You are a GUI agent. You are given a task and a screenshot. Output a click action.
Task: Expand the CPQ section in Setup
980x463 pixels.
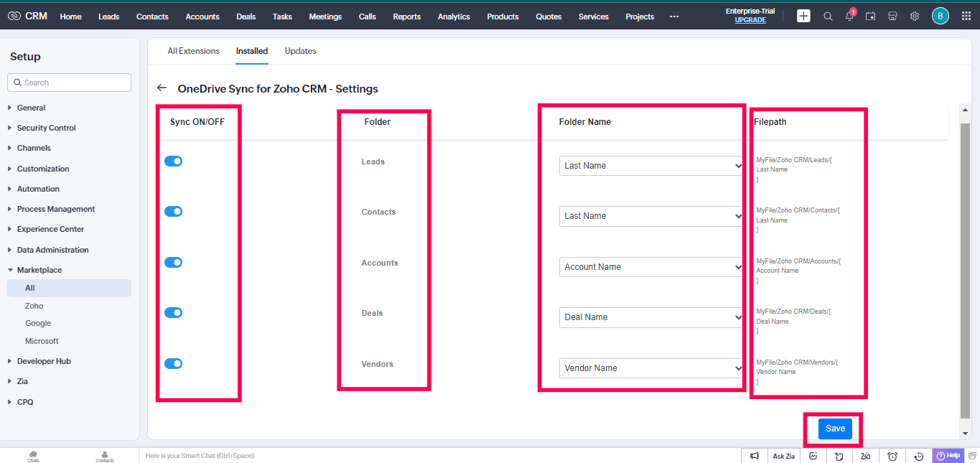[x=25, y=402]
